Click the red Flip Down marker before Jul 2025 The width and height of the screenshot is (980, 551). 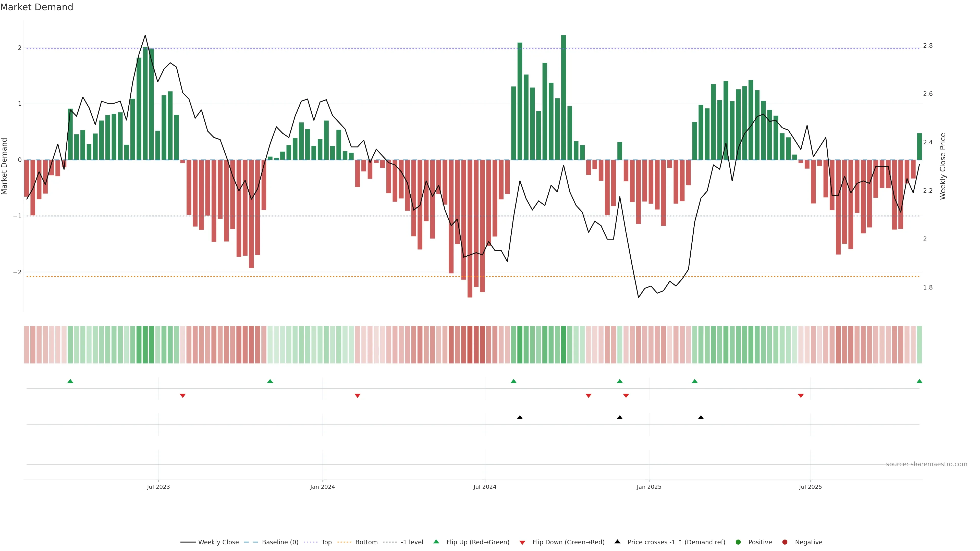tap(800, 396)
